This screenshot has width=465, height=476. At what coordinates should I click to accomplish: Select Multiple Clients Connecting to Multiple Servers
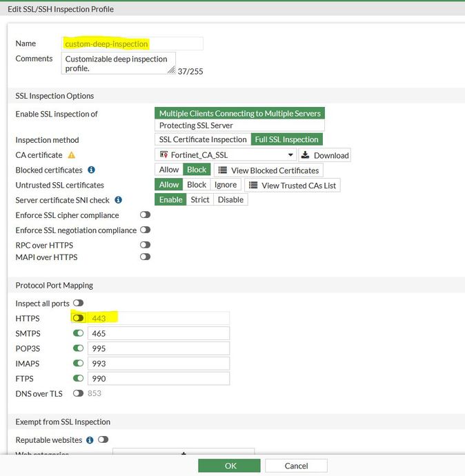(x=240, y=113)
